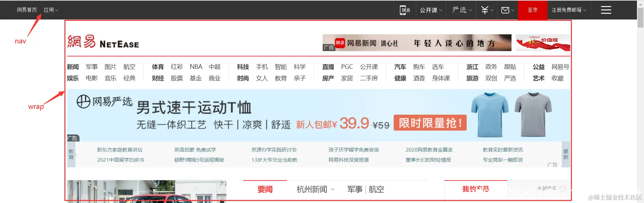
Task: Open the 汽车 channel
Action: click(x=400, y=67)
